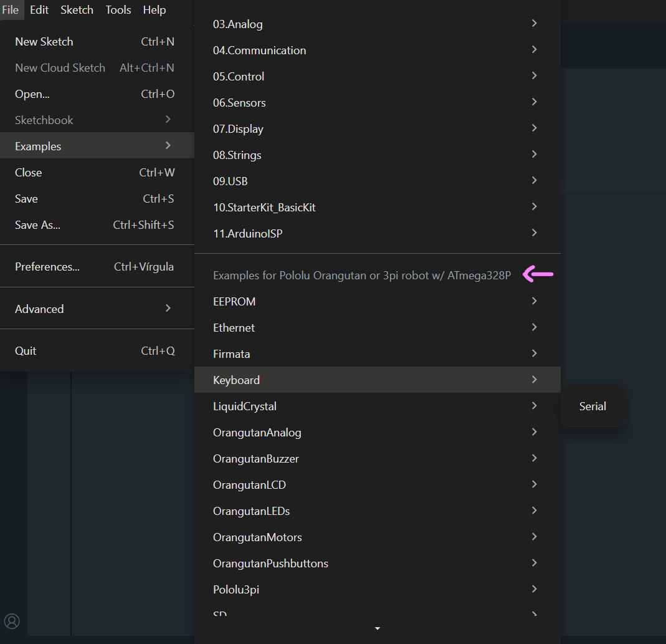Open 04.Communication examples submenu
666x644 pixels.
377,50
